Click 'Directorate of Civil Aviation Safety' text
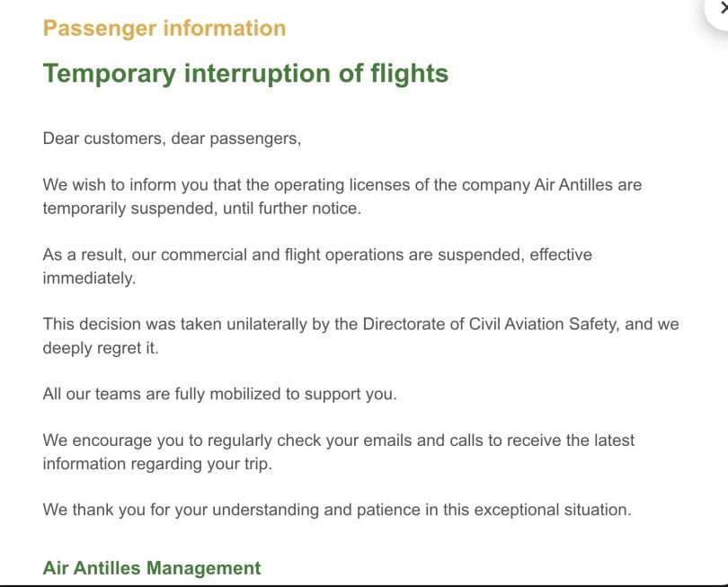 click(x=491, y=324)
